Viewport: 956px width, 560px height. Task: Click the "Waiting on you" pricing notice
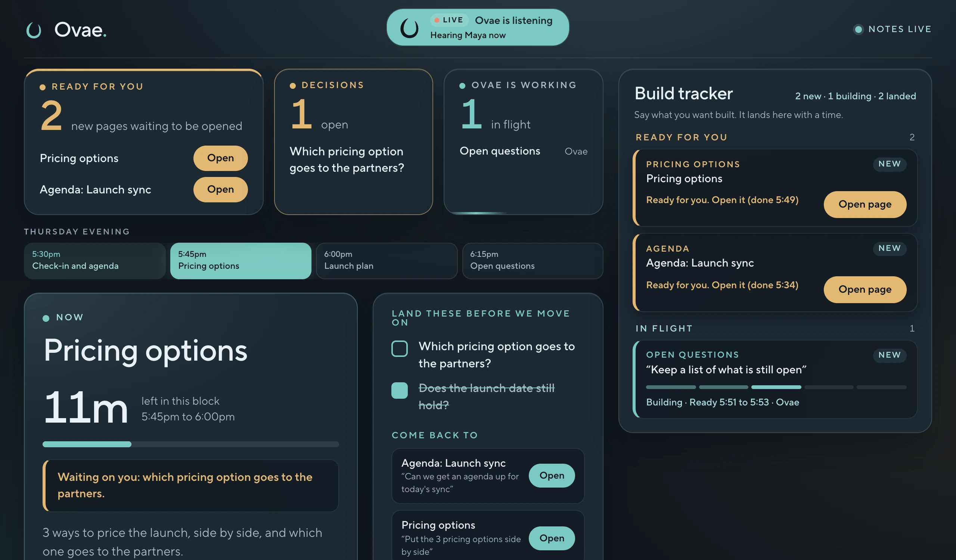pyautogui.click(x=190, y=486)
